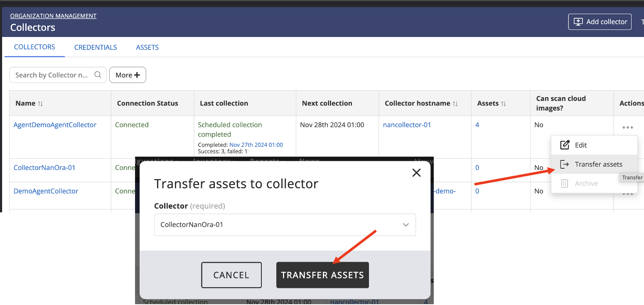Click the Organization Management breadcrumb link
The height and width of the screenshot is (305, 644).
pos(53,16)
